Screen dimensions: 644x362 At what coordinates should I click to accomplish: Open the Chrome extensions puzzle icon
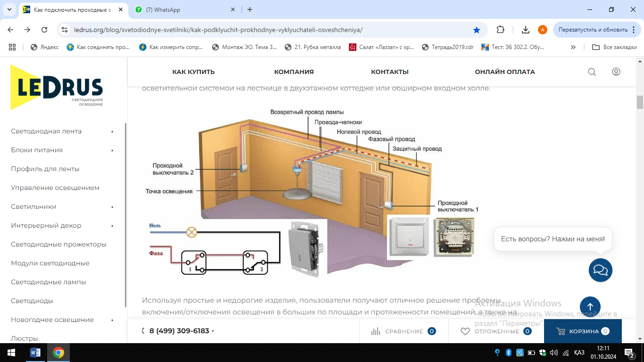coord(501,30)
